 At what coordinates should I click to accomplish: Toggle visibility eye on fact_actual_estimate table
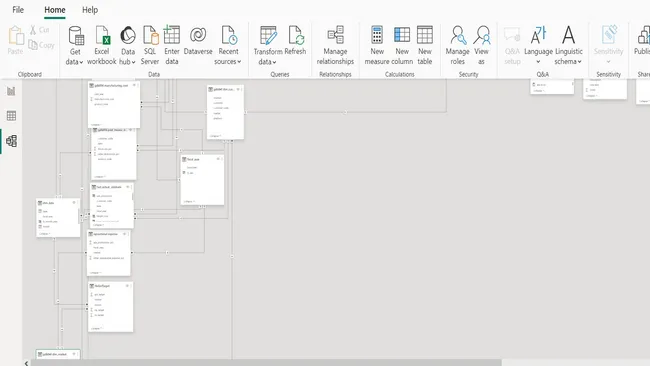[128, 187]
